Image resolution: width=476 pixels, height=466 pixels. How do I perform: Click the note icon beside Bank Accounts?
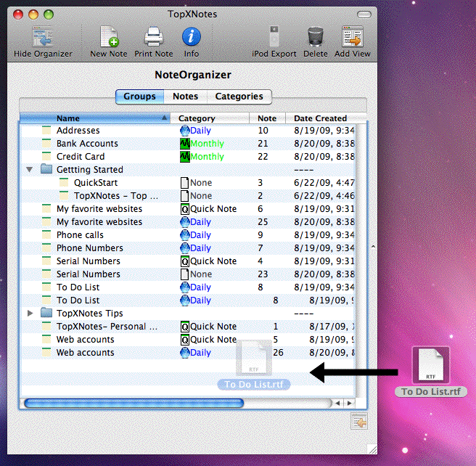(46, 143)
